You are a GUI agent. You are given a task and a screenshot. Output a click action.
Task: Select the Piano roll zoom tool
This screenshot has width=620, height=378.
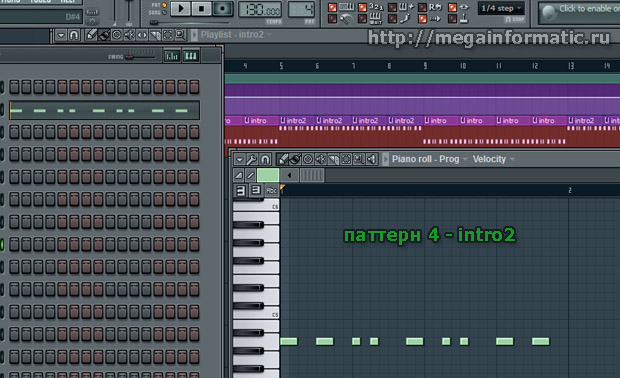[359, 159]
